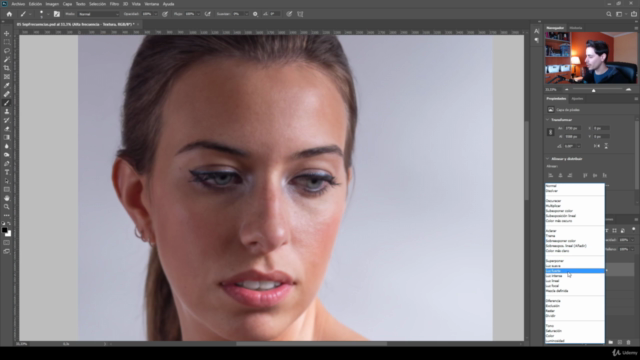Click align left edges button
640x360 pixels.
click(x=551, y=176)
